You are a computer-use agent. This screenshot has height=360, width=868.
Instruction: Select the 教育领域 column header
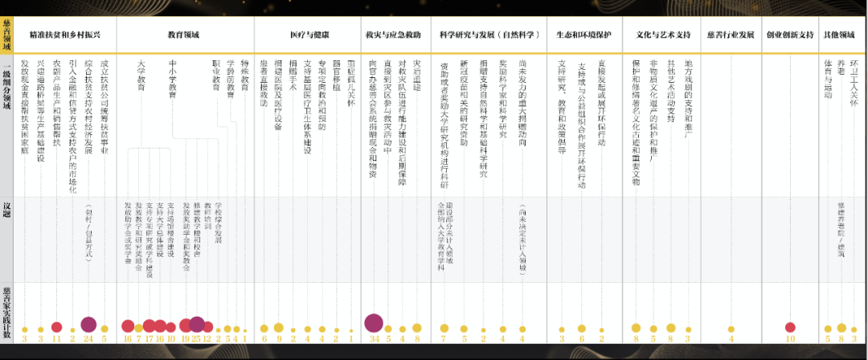click(x=183, y=35)
